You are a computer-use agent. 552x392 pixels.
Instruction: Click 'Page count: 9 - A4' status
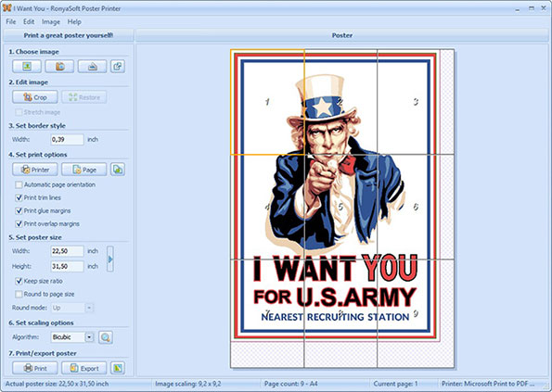tap(290, 384)
